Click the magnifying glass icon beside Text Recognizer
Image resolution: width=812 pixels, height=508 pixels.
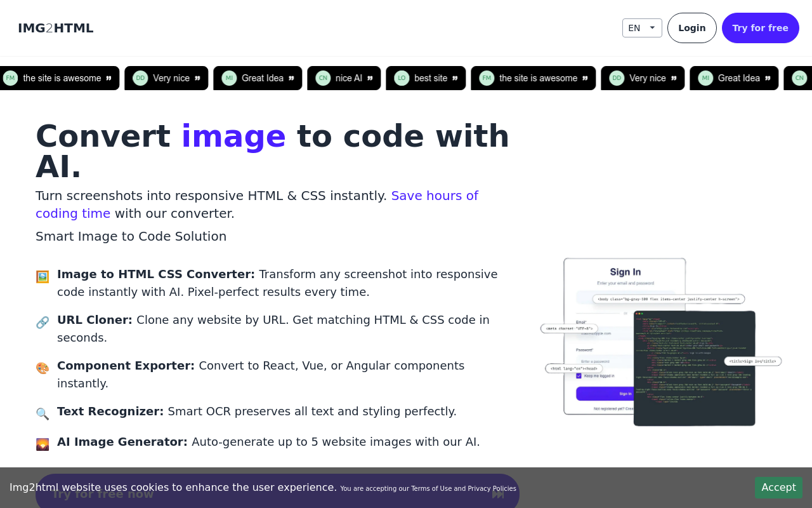point(43,414)
